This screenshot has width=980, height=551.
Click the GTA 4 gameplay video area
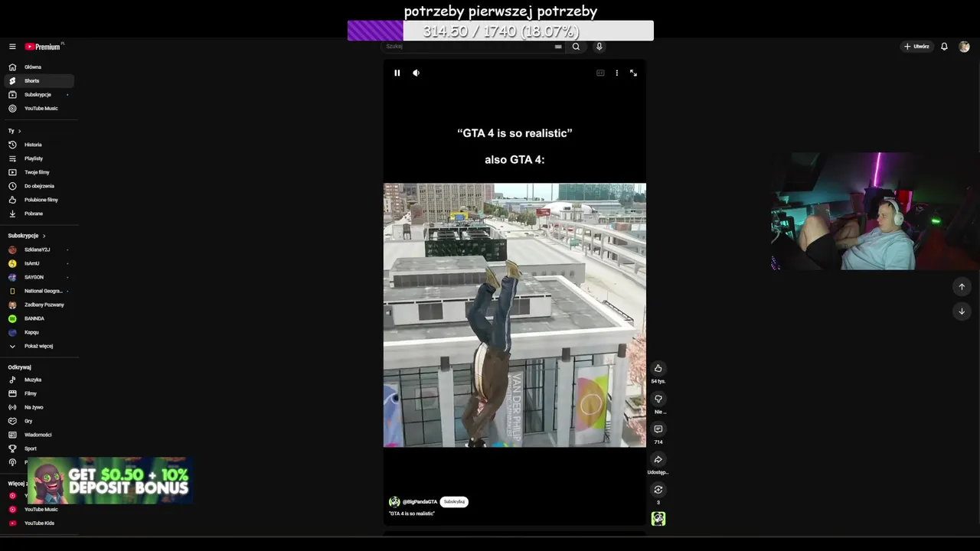[514, 315]
